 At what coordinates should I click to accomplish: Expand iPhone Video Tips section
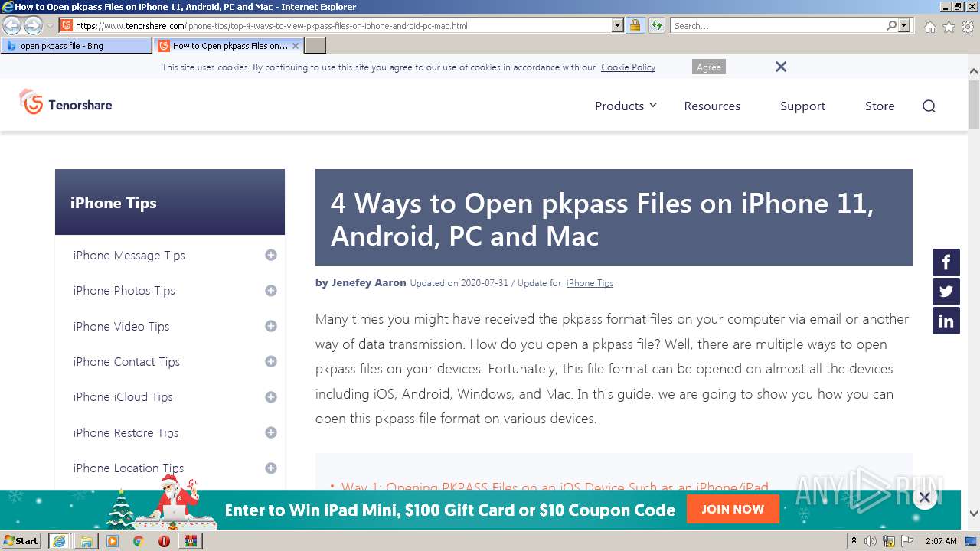point(271,326)
